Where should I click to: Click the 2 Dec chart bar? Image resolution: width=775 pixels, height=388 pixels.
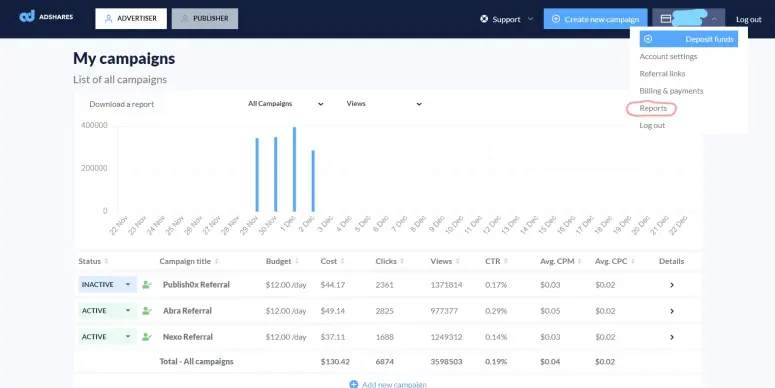pyautogui.click(x=313, y=181)
